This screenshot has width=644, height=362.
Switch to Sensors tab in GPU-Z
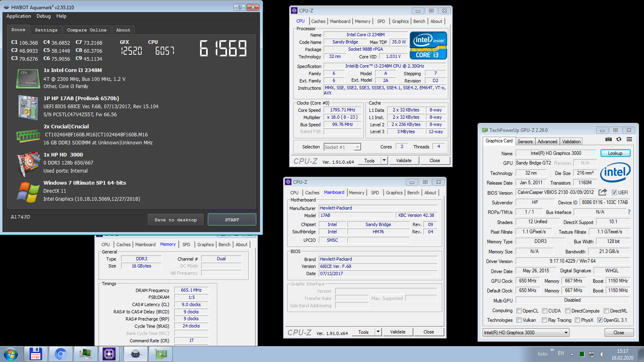(525, 141)
